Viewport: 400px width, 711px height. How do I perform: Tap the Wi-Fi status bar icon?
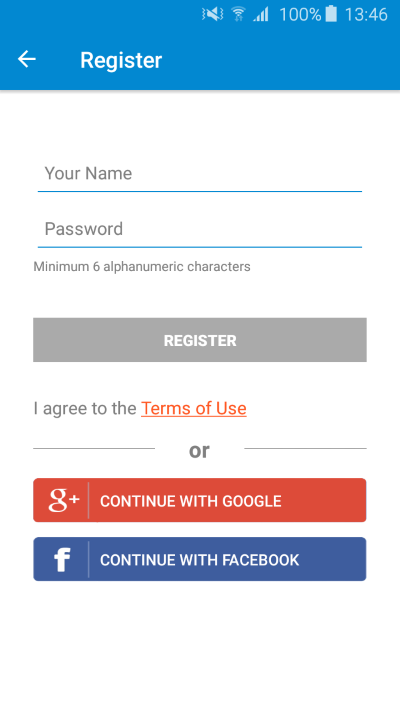[x=238, y=15]
